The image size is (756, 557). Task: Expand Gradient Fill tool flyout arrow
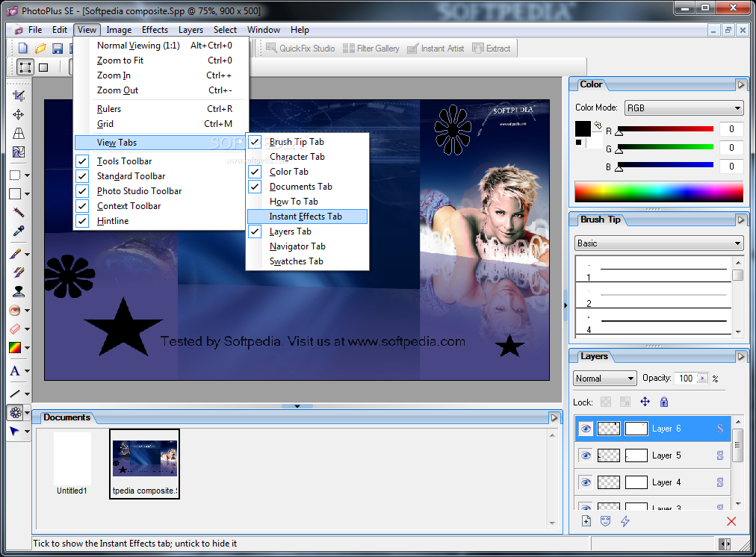coord(27,347)
